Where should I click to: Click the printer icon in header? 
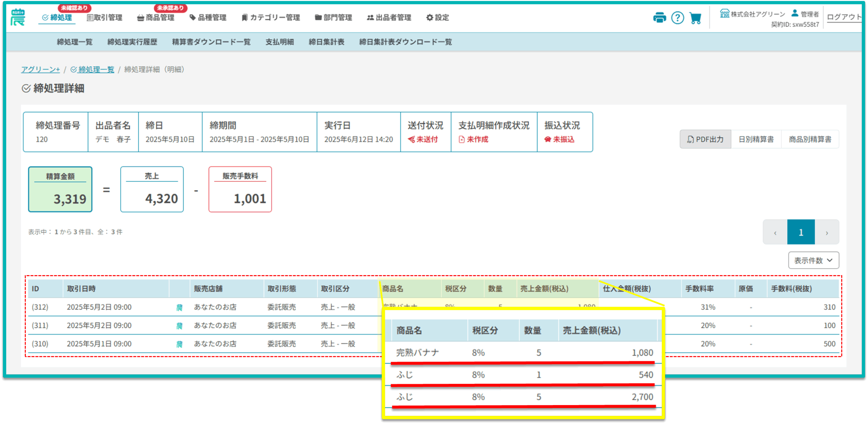pyautogui.click(x=659, y=18)
